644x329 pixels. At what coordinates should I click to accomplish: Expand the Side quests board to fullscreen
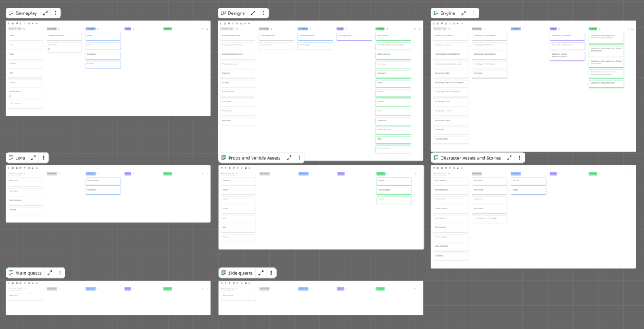point(260,273)
